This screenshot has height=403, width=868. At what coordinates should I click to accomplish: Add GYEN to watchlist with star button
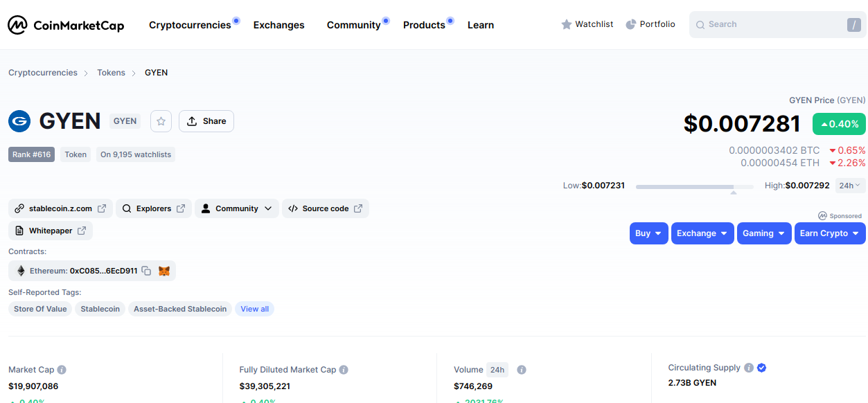(161, 121)
